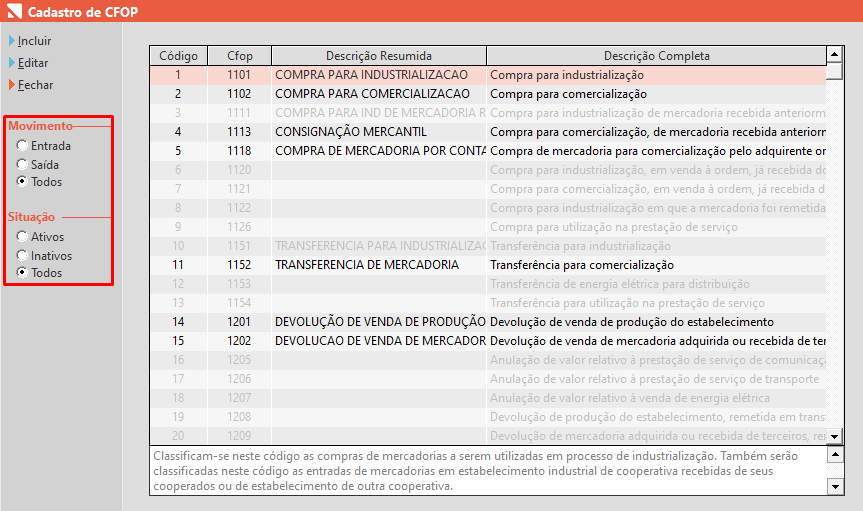Viewport: 863px width, 511px height.
Task: Click the Editar link
Action: (x=32, y=63)
